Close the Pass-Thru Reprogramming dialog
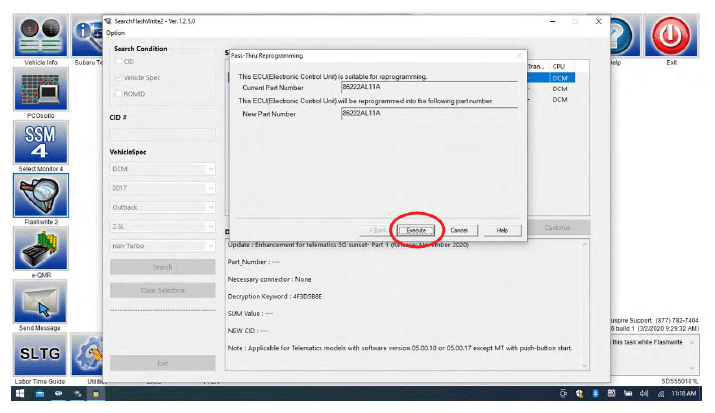The image size is (715, 413). coord(518,56)
